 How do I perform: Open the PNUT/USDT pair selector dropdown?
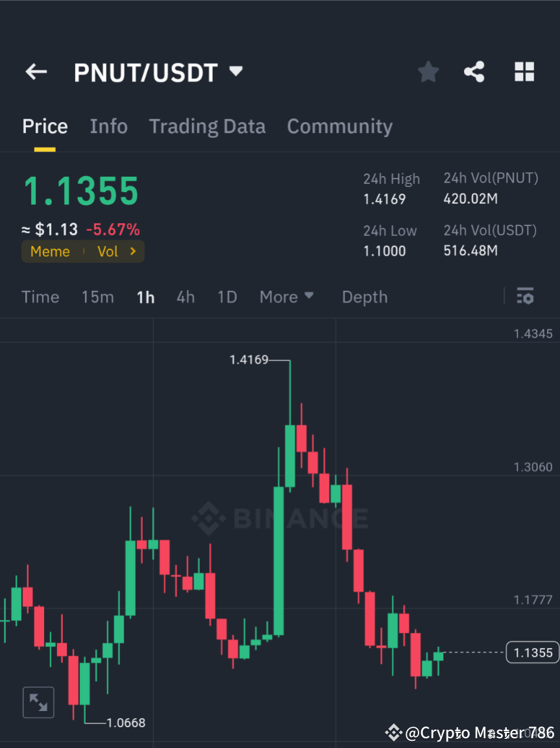pos(236,72)
